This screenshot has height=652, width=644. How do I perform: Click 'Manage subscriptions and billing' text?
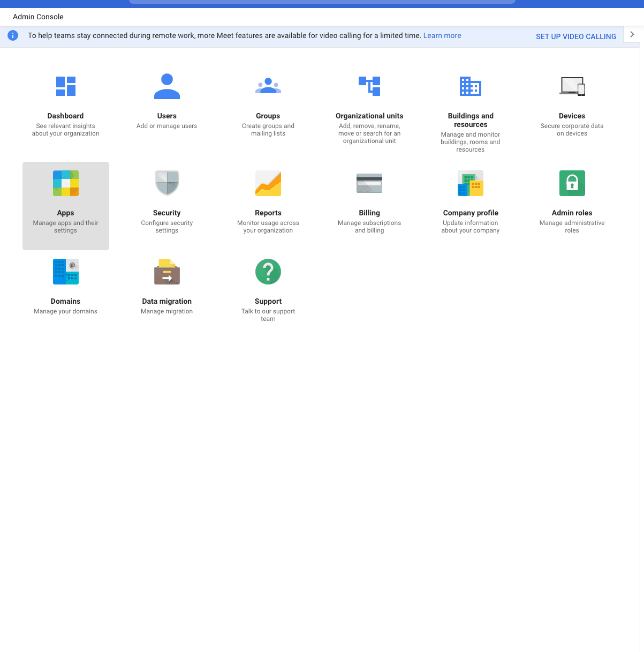(369, 227)
